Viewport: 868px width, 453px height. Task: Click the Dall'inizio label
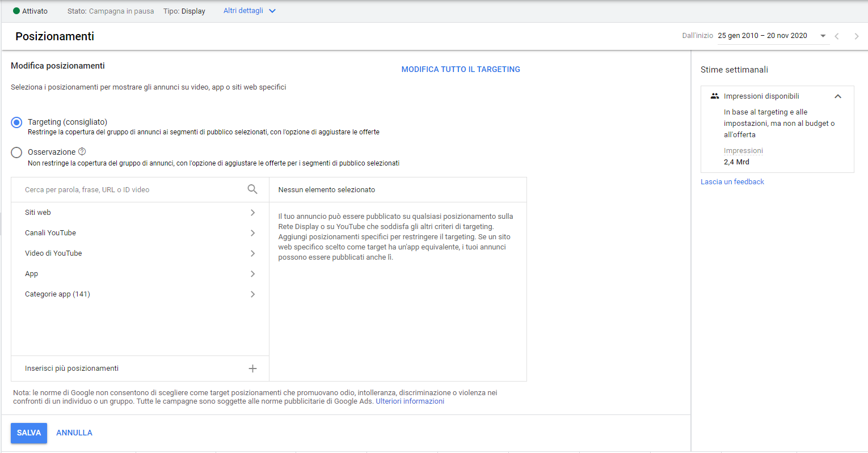click(x=698, y=36)
